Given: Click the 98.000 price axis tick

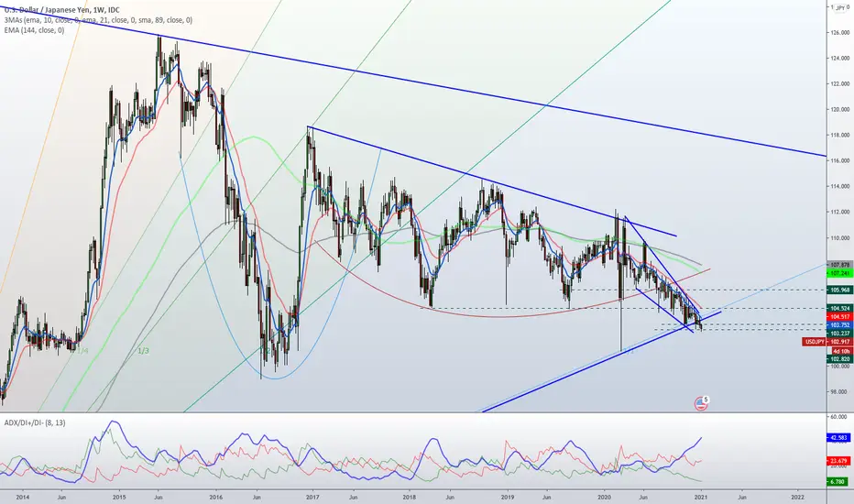Looking at the screenshot, I should [x=840, y=392].
